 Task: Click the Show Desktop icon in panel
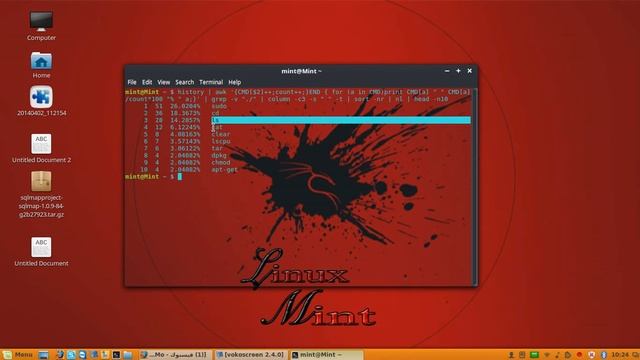[44, 355]
